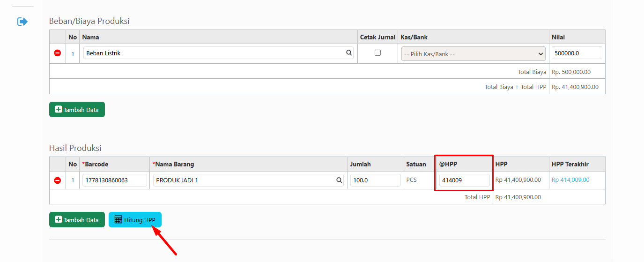This screenshot has height=262, width=644.
Task: Focus the Beban Listrik name input
Action: coord(219,53)
